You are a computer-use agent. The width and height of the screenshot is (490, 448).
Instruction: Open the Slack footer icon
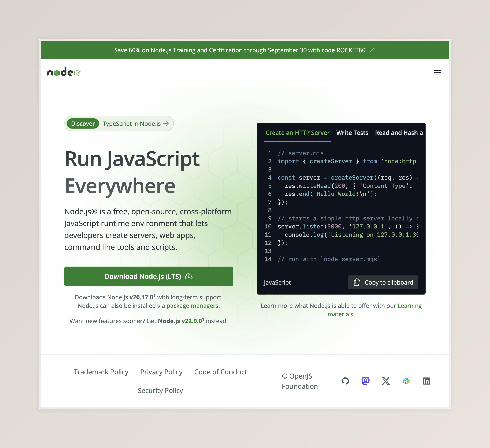click(406, 381)
